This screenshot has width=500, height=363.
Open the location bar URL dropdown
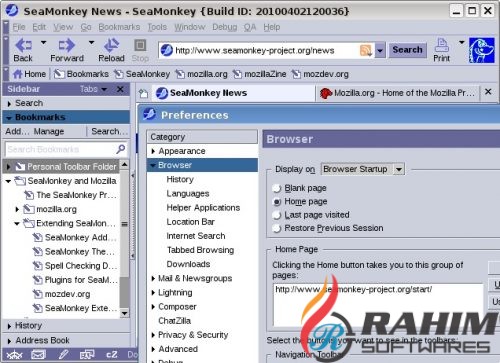(380, 51)
